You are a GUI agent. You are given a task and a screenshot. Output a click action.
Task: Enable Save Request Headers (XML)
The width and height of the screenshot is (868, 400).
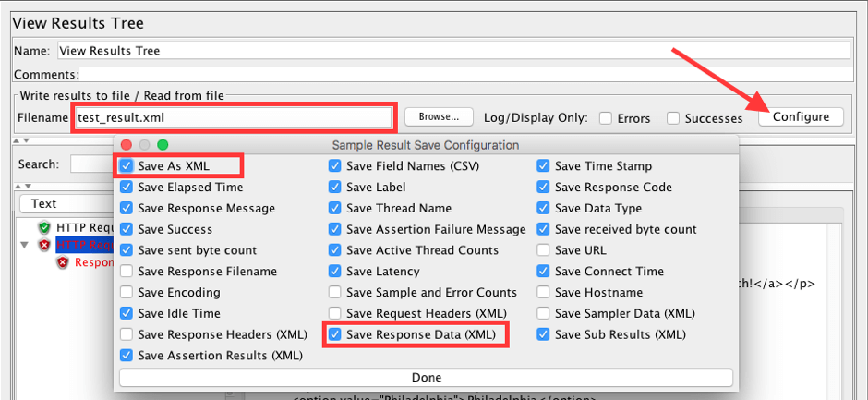click(335, 314)
